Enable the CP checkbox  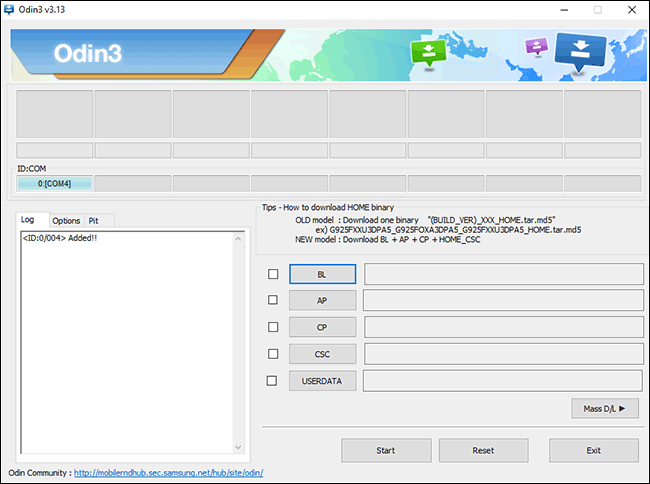coord(273,327)
